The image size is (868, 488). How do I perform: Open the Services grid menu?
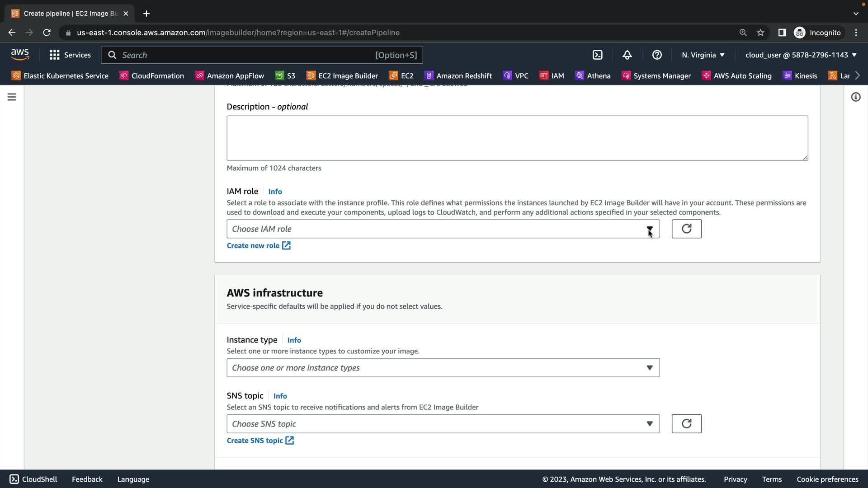pyautogui.click(x=70, y=55)
